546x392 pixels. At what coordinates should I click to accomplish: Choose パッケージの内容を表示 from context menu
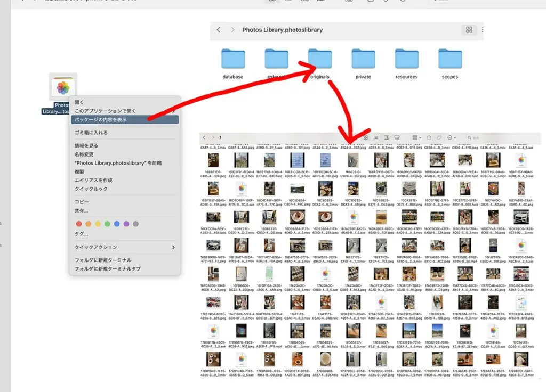(x=125, y=120)
